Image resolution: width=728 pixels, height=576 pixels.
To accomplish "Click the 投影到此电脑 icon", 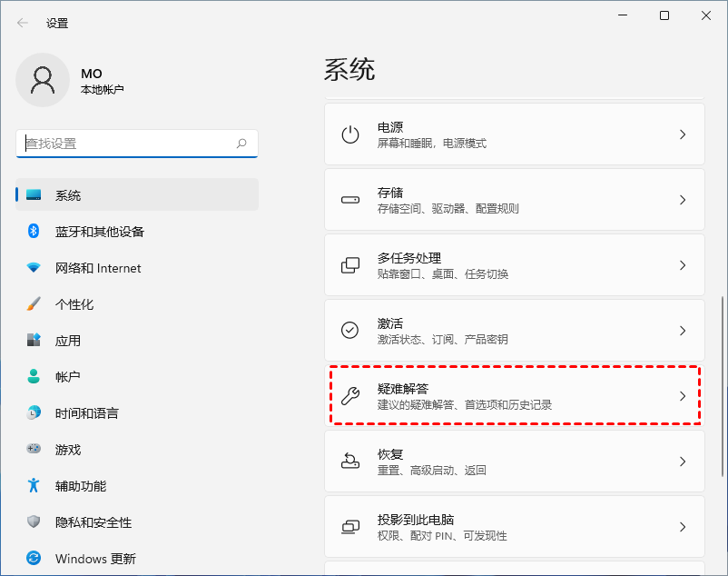I will pyautogui.click(x=352, y=526).
